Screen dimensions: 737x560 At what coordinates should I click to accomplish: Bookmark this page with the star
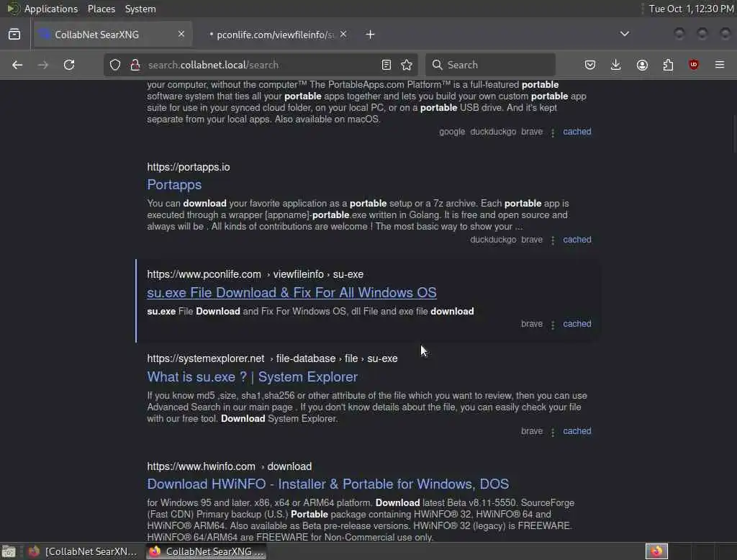pos(407,65)
